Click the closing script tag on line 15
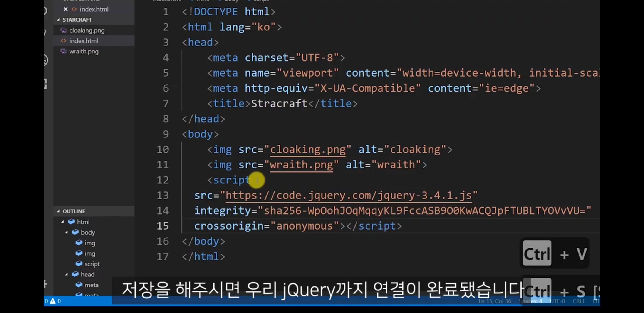 374,226
